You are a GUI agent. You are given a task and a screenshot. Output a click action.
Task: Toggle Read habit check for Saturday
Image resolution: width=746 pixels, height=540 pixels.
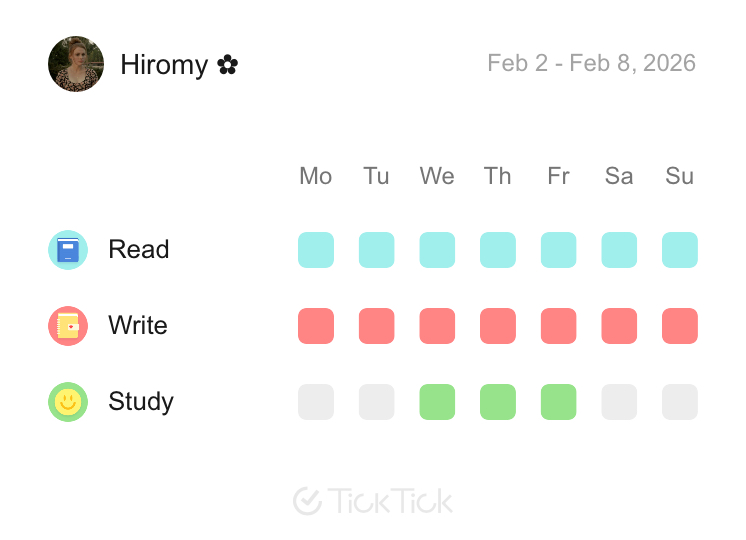pyautogui.click(x=619, y=250)
